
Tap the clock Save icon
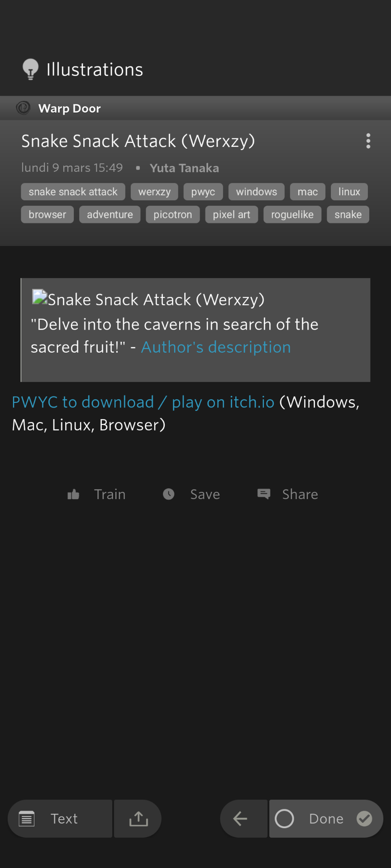(169, 495)
